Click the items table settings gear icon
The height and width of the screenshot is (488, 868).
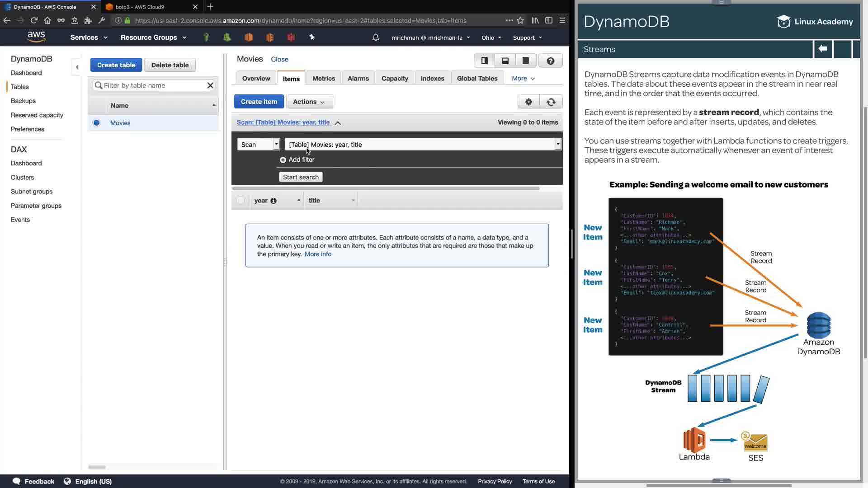coord(528,102)
